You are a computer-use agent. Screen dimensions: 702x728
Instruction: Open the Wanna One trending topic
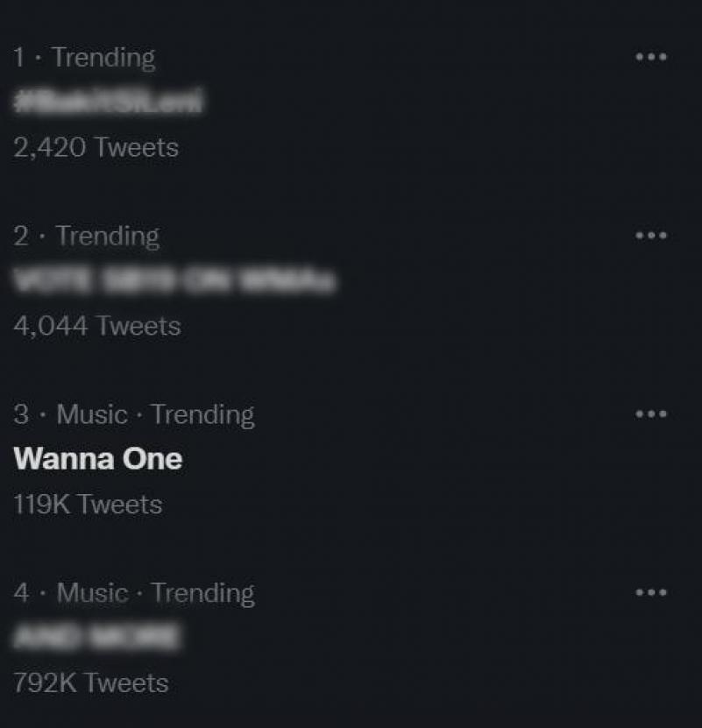[98, 459]
